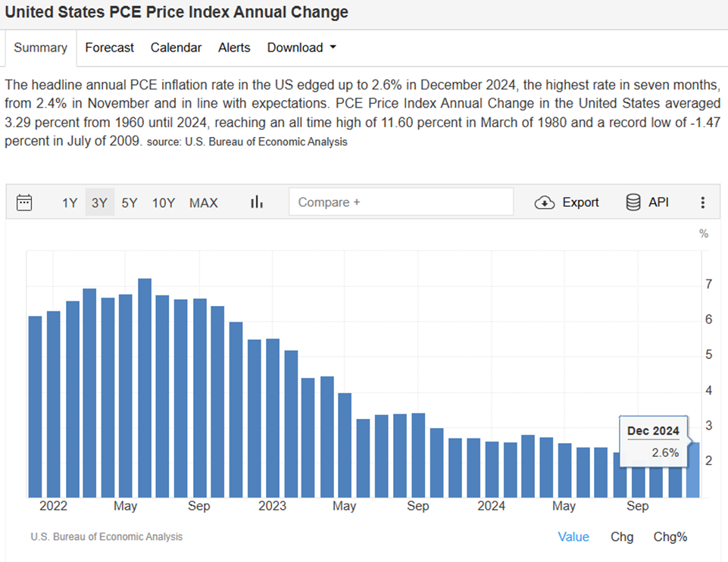728x562 pixels.
Task: Open the Compare + selection box
Action: point(401,202)
